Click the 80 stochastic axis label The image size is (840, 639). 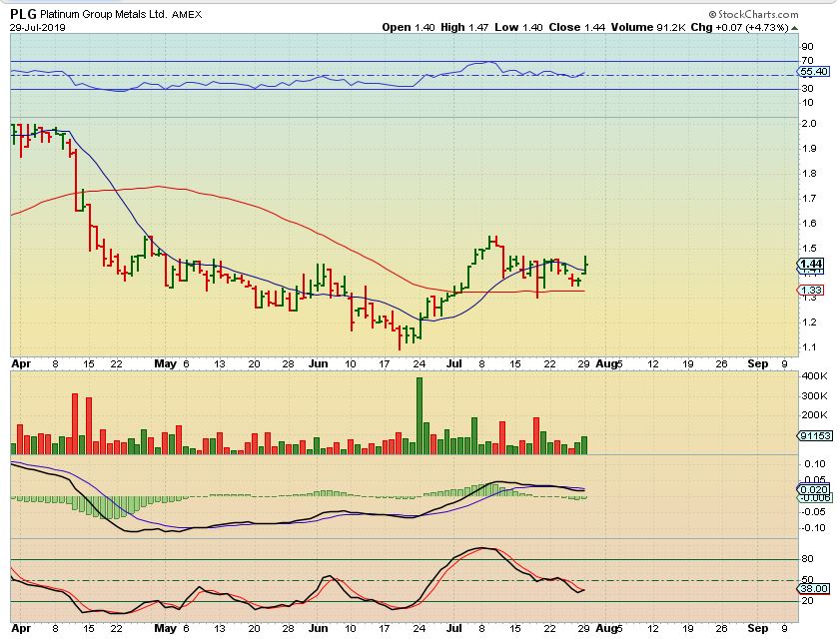pos(807,559)
